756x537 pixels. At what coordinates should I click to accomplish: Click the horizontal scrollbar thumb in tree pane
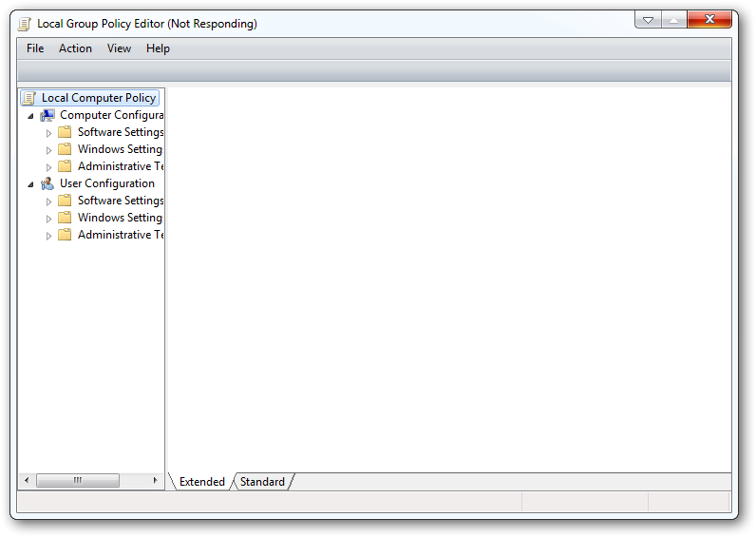[x=78, y=481]
